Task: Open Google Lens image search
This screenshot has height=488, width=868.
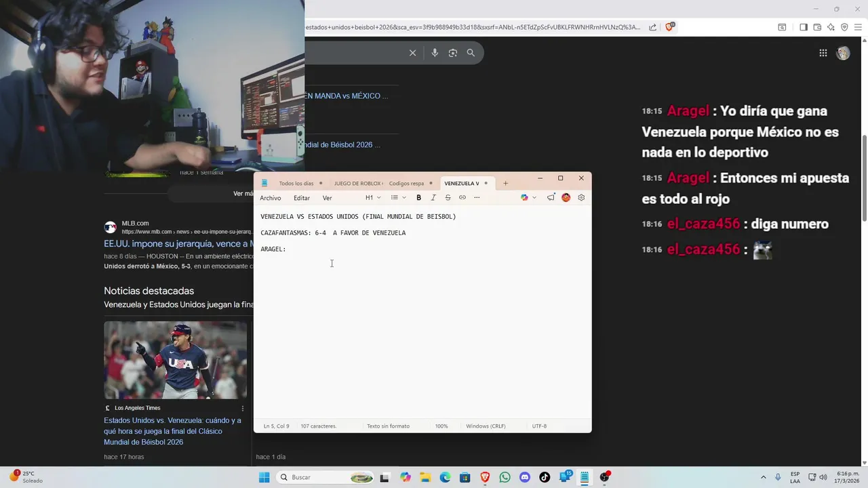Action: pyautogui.click(x=453, y=53)
